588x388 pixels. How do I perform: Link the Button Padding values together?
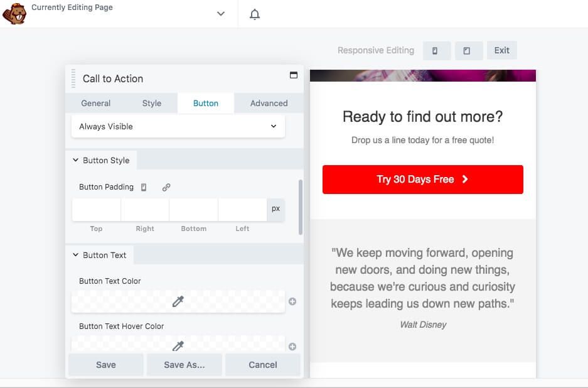(165, 186)
